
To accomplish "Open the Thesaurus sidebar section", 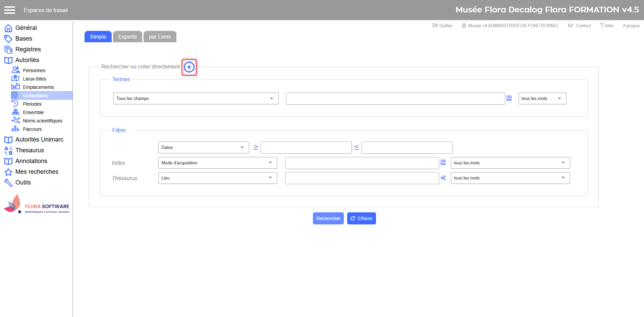I will [x=30, y=150].
